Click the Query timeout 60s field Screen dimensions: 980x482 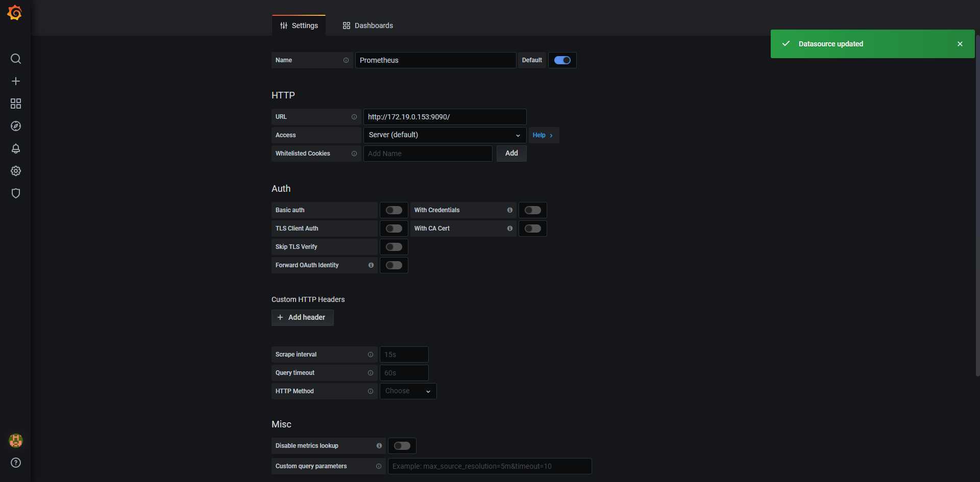[404, 373]
